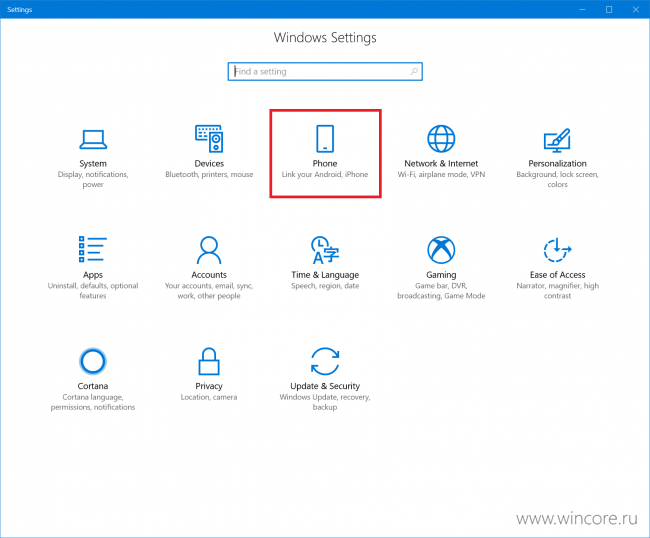This screenshot has height=538, width=650.
Task: Open the Privacy padlock icon
Action: click(x=209, y=361)
